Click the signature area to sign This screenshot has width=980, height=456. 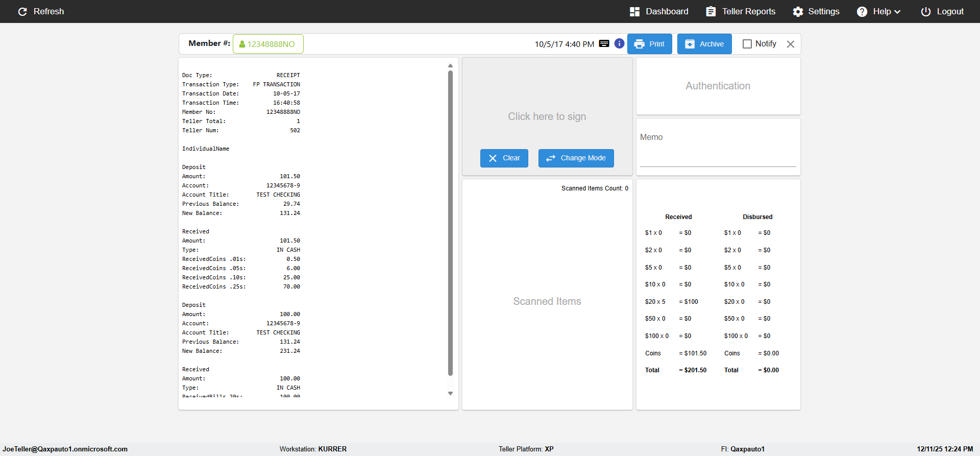coord(547,116)
